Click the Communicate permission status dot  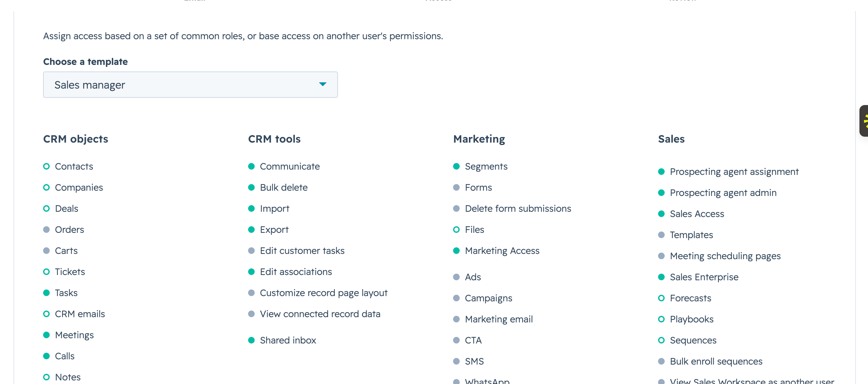251,166
